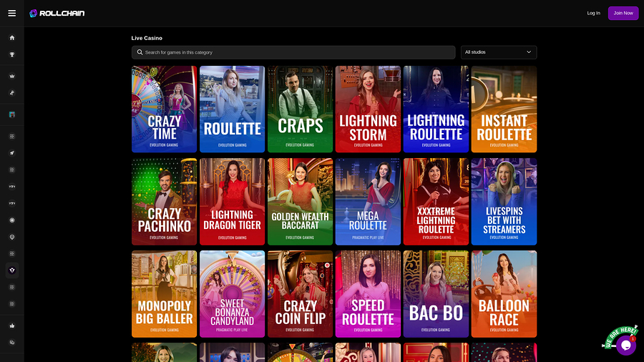Open the hamburger menu in the header
Screen dimensions: 644x362
[11, 13]
